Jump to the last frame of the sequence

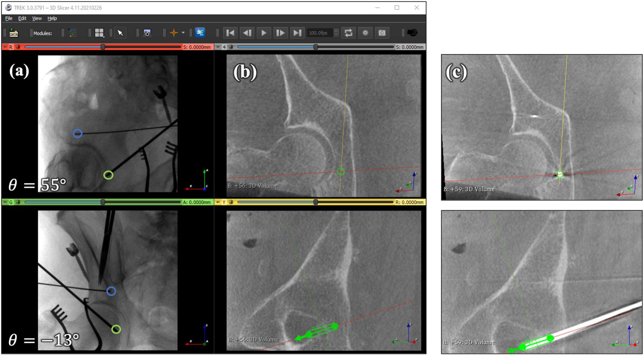click(x=298, y=33)
